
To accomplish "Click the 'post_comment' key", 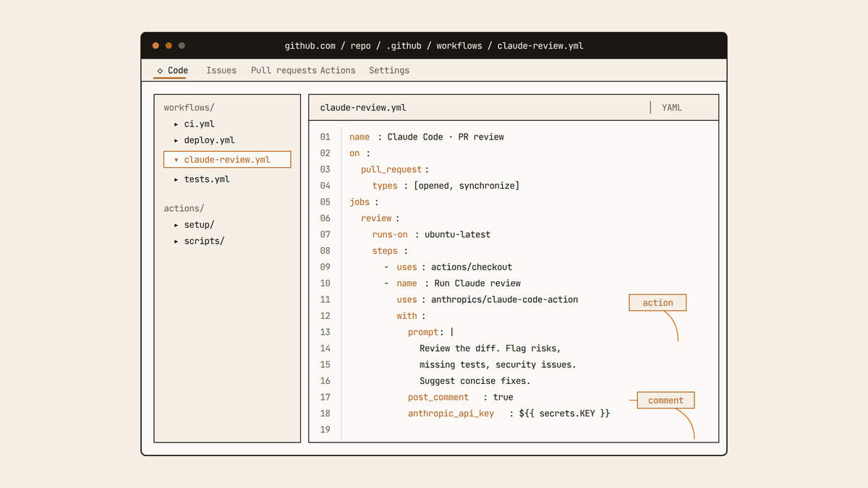I will (438, 397).
